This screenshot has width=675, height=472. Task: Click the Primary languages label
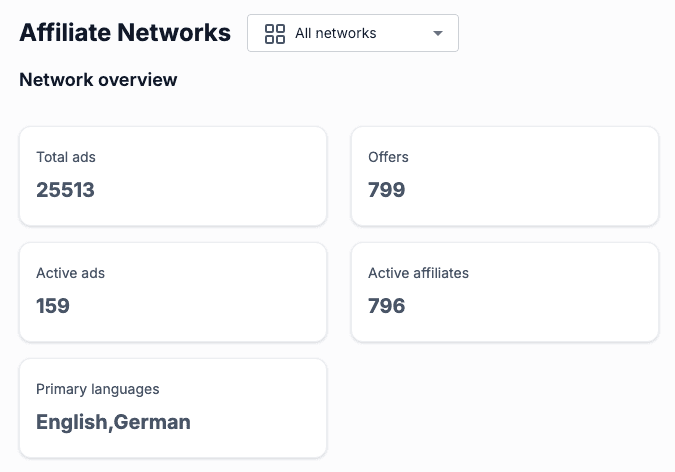pyautogui.click(x=98, y=389)
